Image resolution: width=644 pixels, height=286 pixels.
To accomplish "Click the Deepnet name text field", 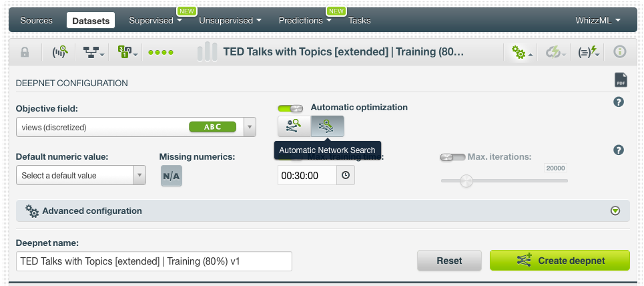I will [x=154, y=261].
